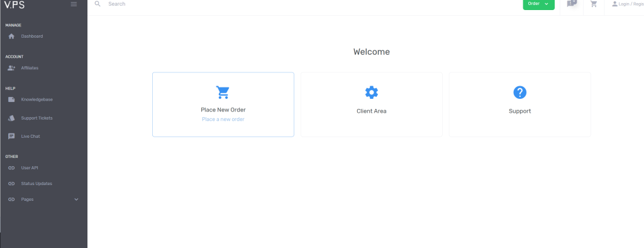Open the Support card label

[x=520, y=111]
